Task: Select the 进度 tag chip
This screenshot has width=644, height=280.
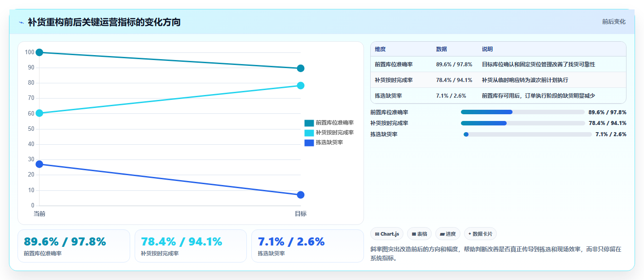Action: pyautogui.click(x=448, y=234)
